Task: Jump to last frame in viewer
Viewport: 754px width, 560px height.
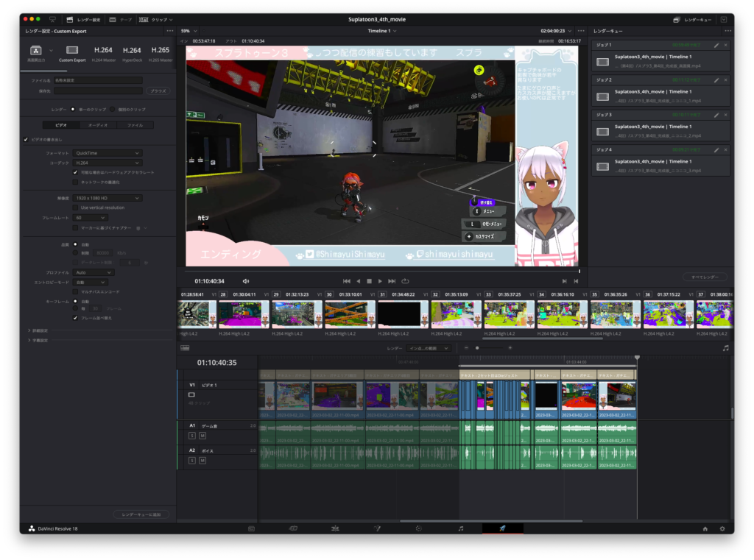Action: click(x=392, y=281)
